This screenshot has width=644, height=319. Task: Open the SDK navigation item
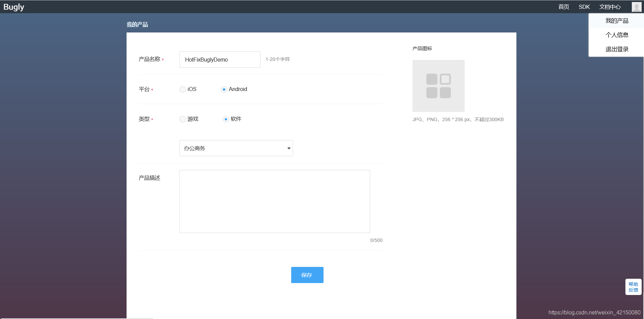(584, 7)
